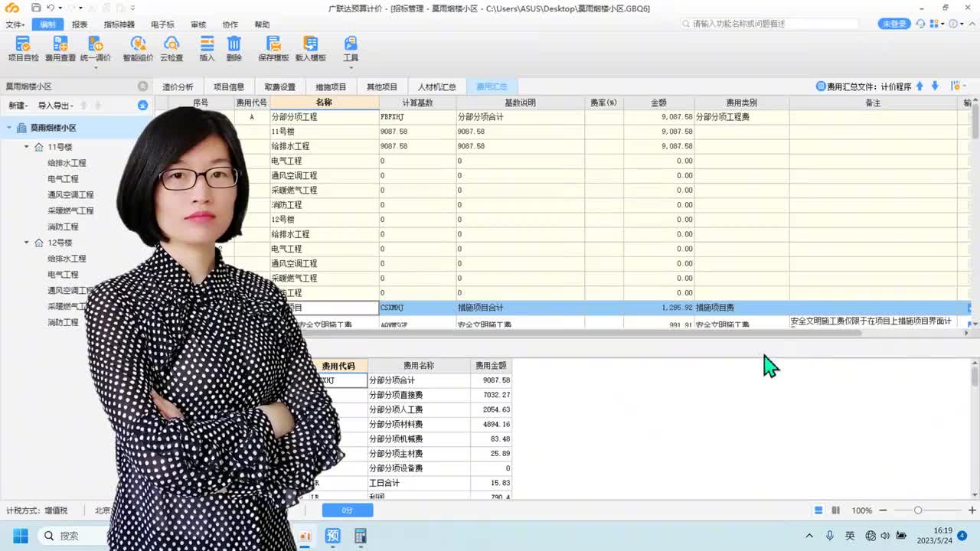The image size is (980, 551).
Task: Click the 16:19 clock in the taskbar
Action: (x=942, y=530)
